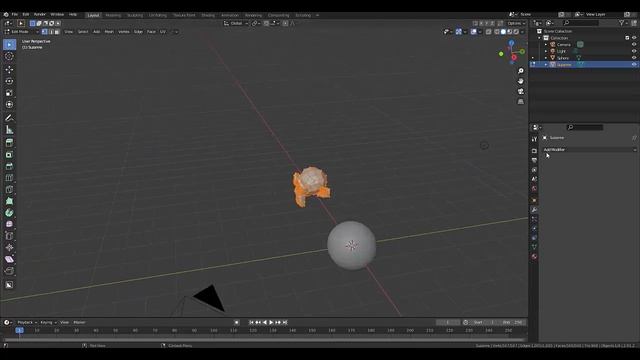Screen dimensions: 640x360
Task: Select the Rotate tool
Action: point(9,81)
